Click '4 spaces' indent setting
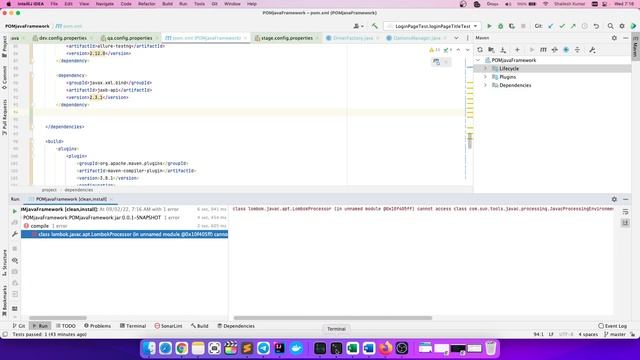Image resolution: width=640 pixels, height=360 pixels. 588,334
